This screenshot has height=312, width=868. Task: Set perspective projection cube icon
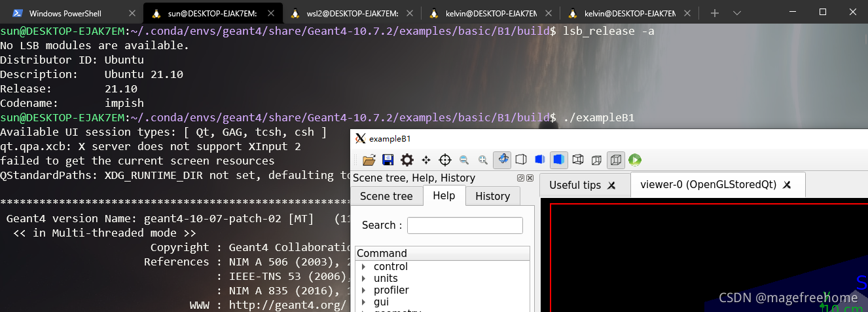(597, 160)
